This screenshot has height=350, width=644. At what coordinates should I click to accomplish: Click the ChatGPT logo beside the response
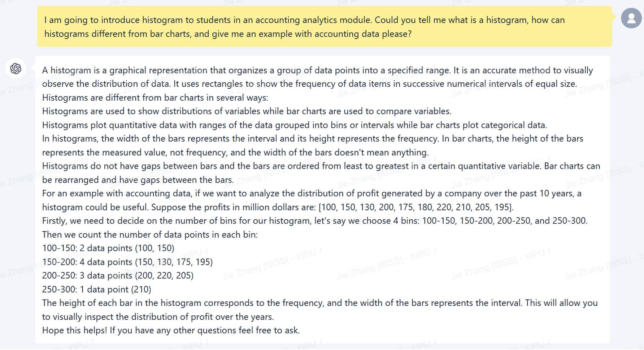(16, 68)
